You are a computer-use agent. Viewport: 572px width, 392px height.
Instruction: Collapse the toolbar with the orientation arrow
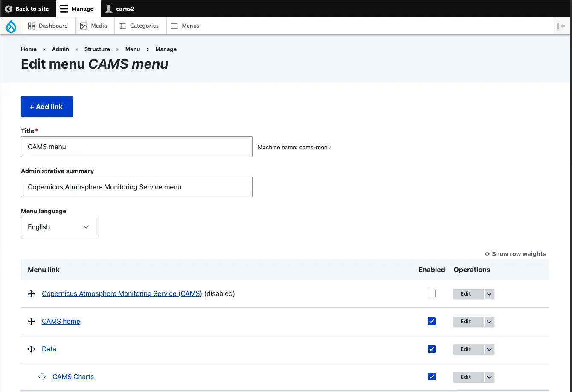(x=562, y=26)
